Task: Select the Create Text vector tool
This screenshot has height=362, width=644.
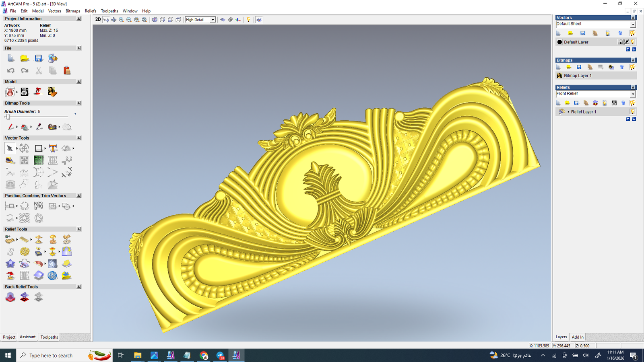Action: [53, 148]
